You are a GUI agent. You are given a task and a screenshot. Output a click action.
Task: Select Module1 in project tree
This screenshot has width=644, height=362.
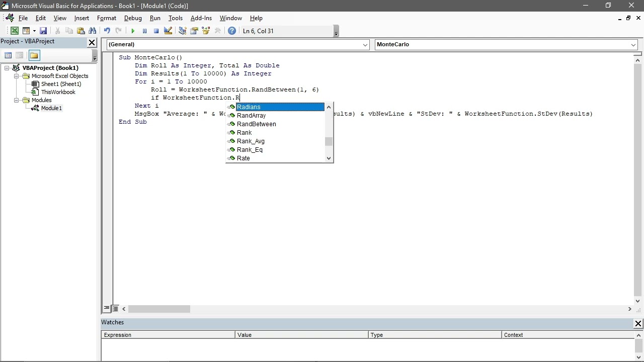[x=51, y=108]
